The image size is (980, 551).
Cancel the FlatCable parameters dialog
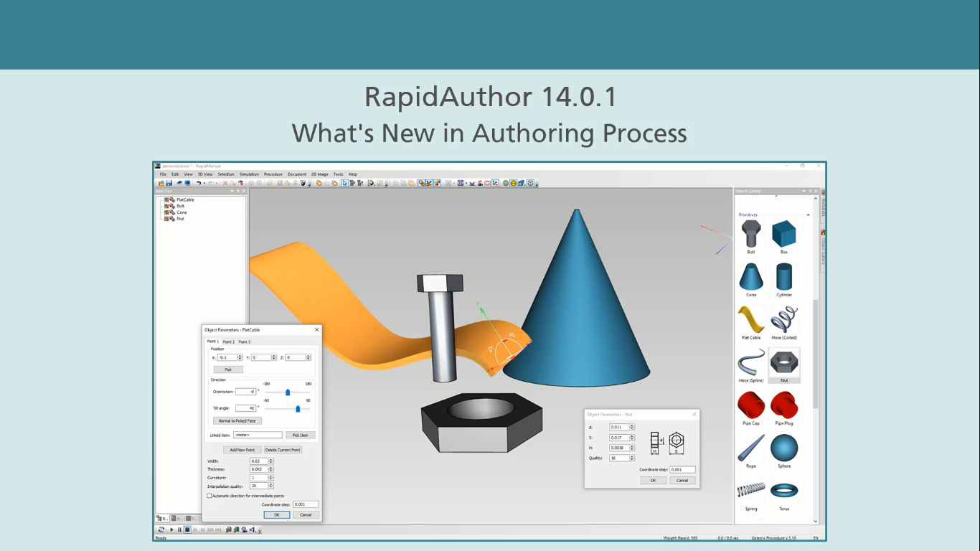306,514
